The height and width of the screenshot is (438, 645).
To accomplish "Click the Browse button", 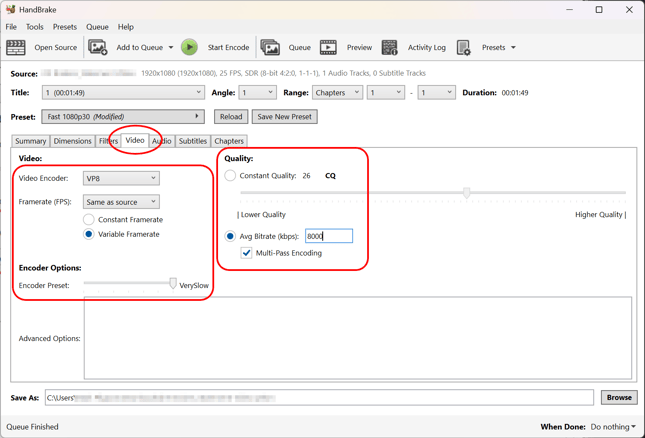I will [619, 397].
